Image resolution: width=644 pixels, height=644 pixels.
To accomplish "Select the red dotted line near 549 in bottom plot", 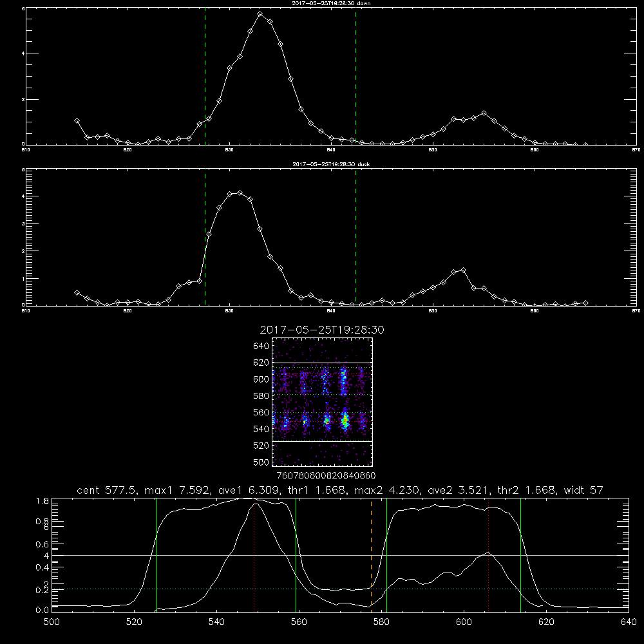I will point(254,556).
